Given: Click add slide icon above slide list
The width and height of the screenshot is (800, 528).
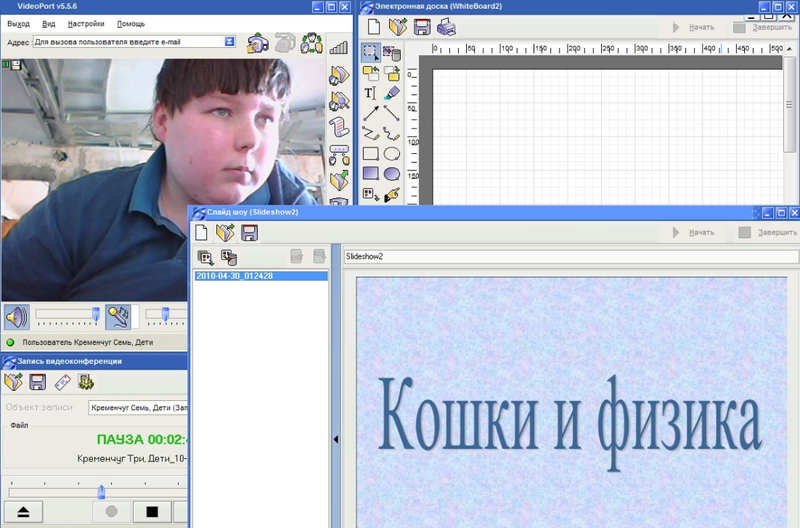Looking at the screenshot, I should pos(206,257).
